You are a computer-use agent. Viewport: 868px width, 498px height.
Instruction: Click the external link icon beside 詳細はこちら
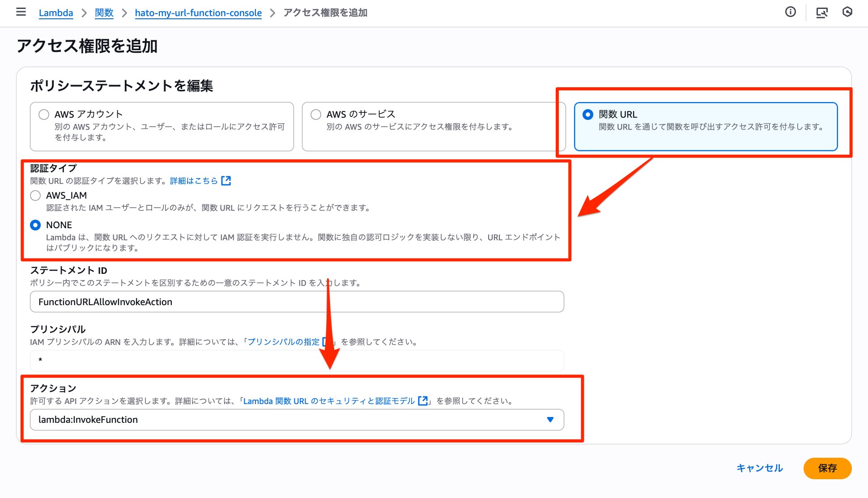click(x=227, y=180)
